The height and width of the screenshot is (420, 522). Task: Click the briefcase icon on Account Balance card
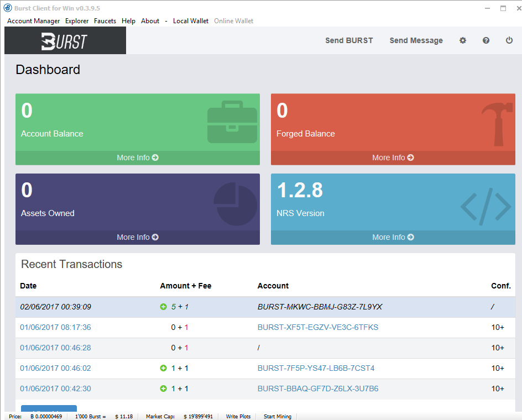coord(232,122)
